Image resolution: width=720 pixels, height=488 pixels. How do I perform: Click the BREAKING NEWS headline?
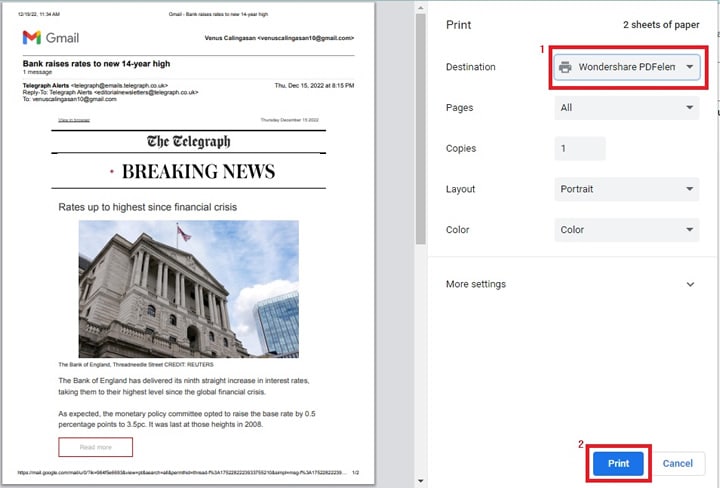(x=198, y=172)
